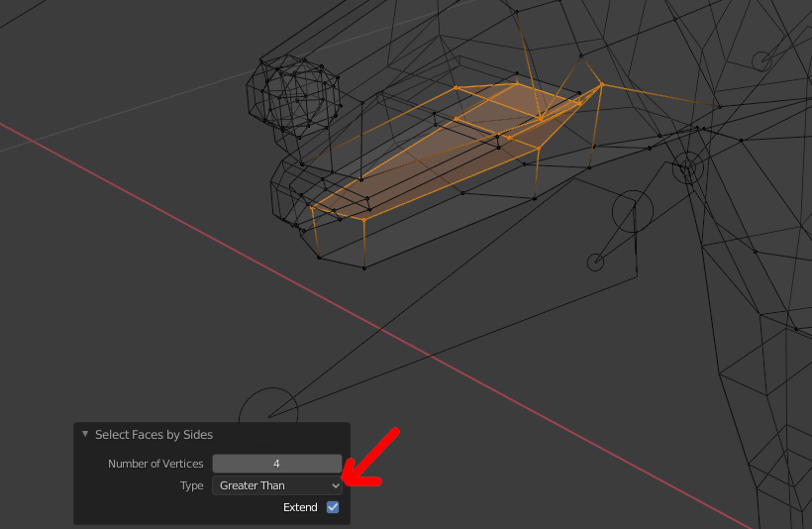Disable the Extend checkbox
Image resolution: width=812 pixels, height=529 pixels.
pos(333,507)
